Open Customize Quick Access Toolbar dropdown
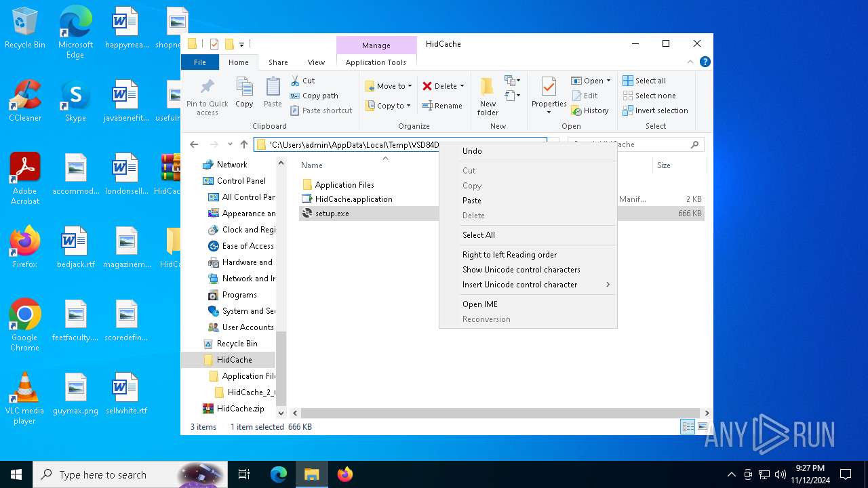Viewport: 868px width, 488px height. coord(242,44)
